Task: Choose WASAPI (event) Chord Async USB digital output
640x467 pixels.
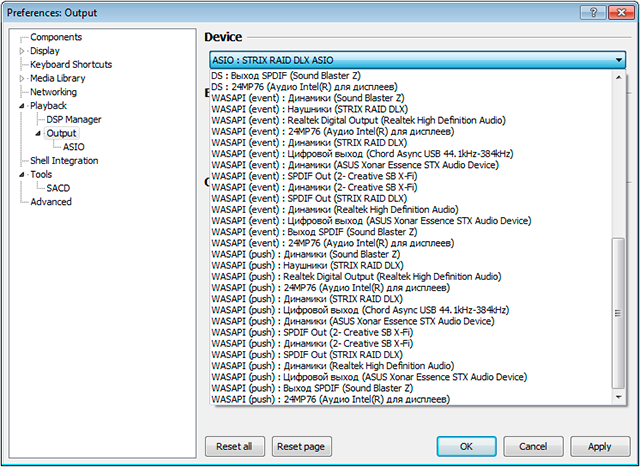Action: [411, 154]
